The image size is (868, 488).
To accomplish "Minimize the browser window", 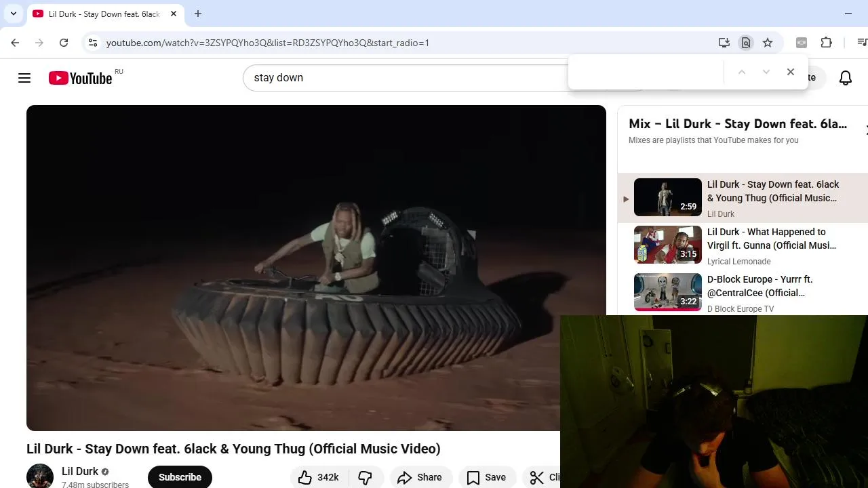I will point(848,14).
